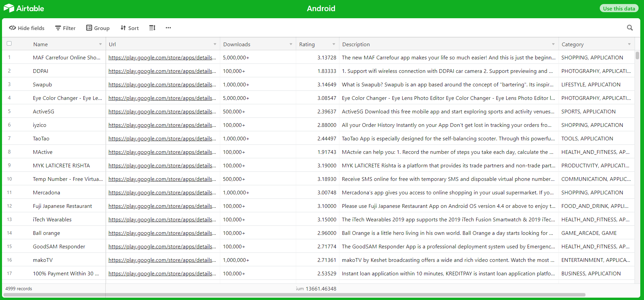Open the iyzico row's Play Store link

(x=162, y=125)
